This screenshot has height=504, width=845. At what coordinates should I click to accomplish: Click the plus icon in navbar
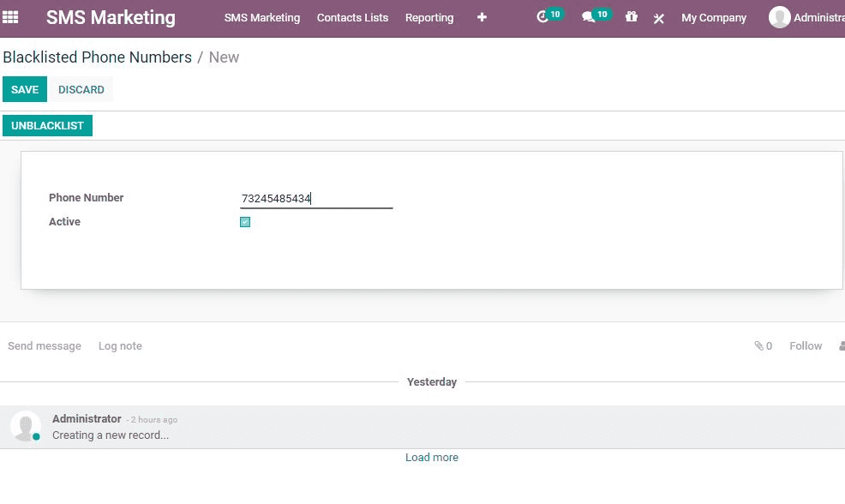coord(482,17)
